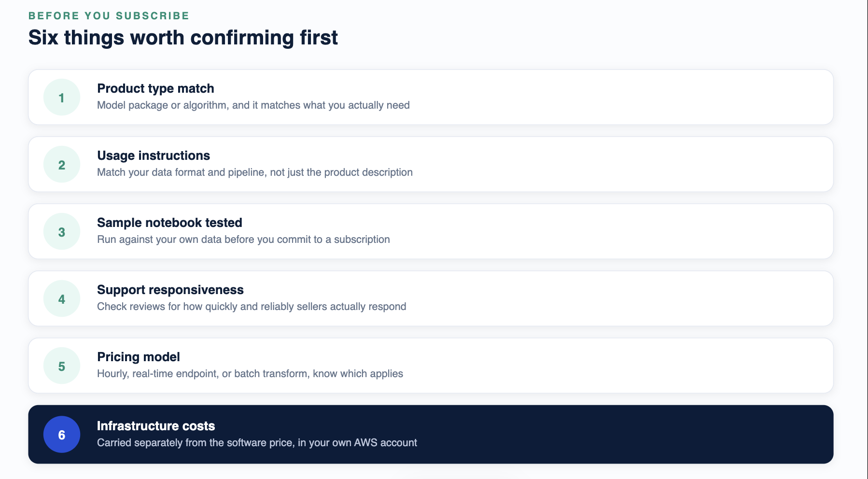Click 'Hourly, real-time endpoint' description text
This screenshot has height=479, width=868.
(250, 374)
